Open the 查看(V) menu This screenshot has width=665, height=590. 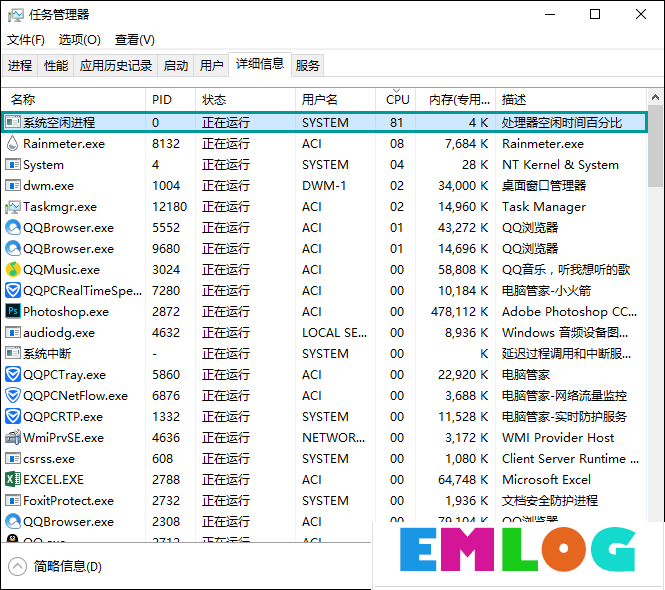[x=134, y=40]
